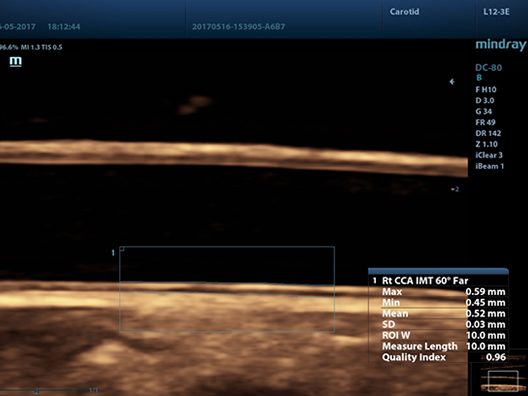The width and height of the screenshot is (528, 396).
Task: Click the D 3.0 depth parameter
Action: 485,100
